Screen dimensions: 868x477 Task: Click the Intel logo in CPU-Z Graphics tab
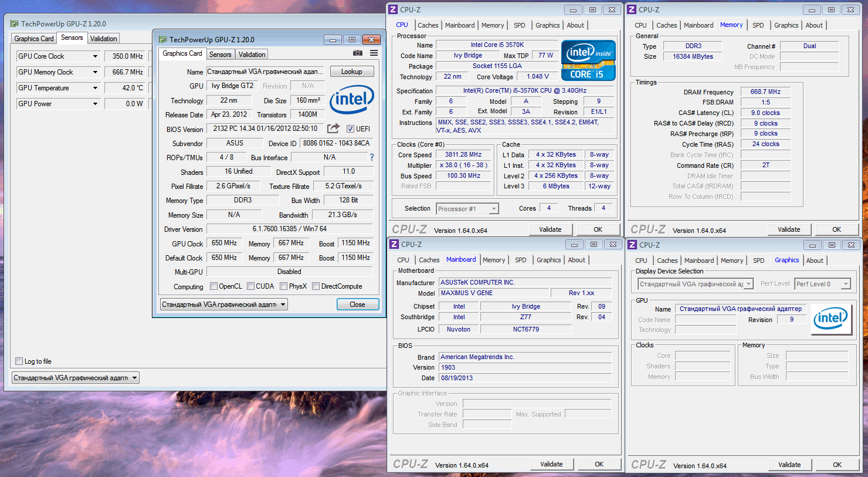(x=830, y=319)
